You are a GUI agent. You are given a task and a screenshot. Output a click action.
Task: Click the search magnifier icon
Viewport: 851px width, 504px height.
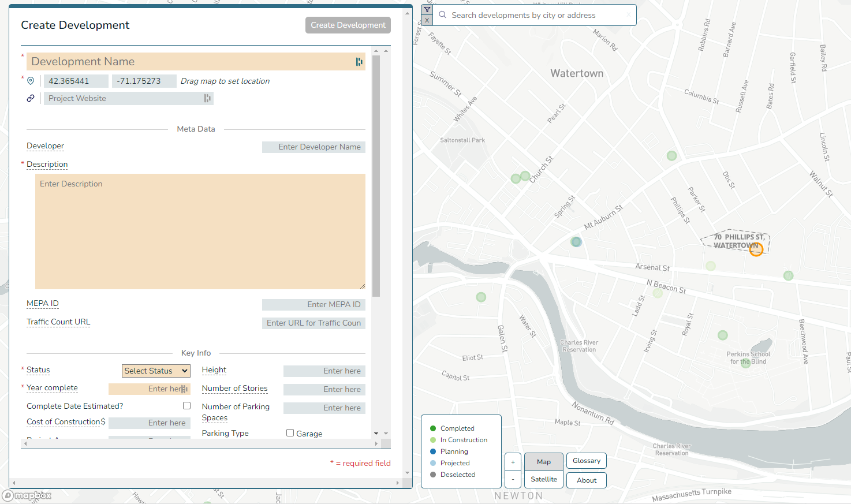(x=443, y=15)
